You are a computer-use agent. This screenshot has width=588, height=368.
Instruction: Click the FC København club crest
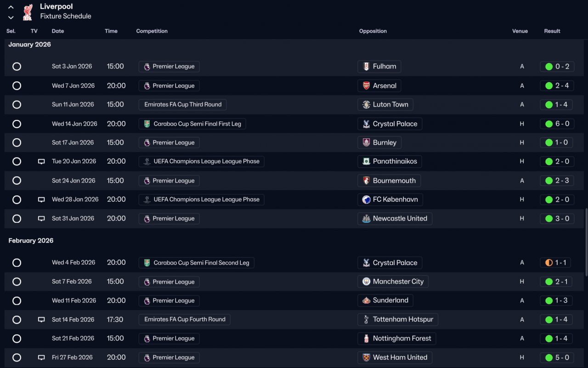[366, 200]
